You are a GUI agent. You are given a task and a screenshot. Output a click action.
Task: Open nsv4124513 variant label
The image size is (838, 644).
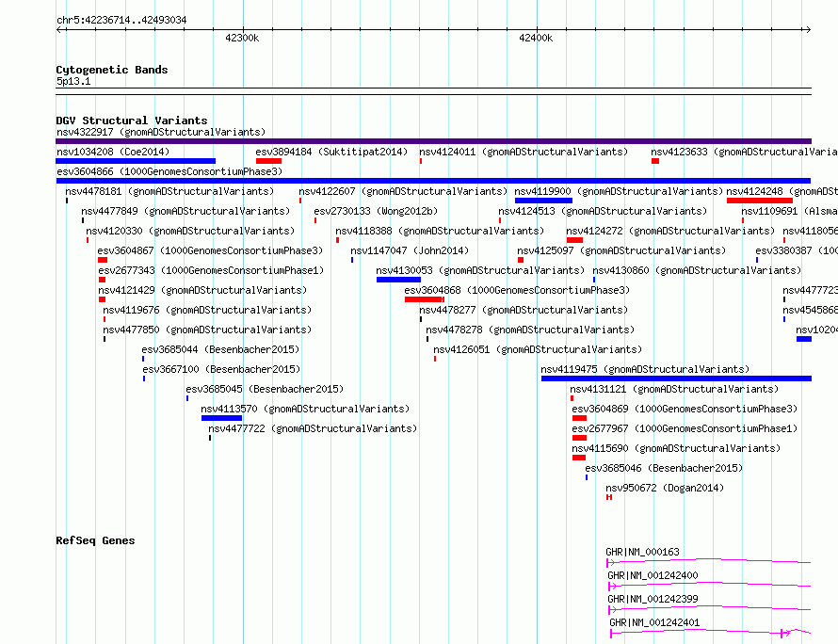pyautogui.click(x=603, y=211)
